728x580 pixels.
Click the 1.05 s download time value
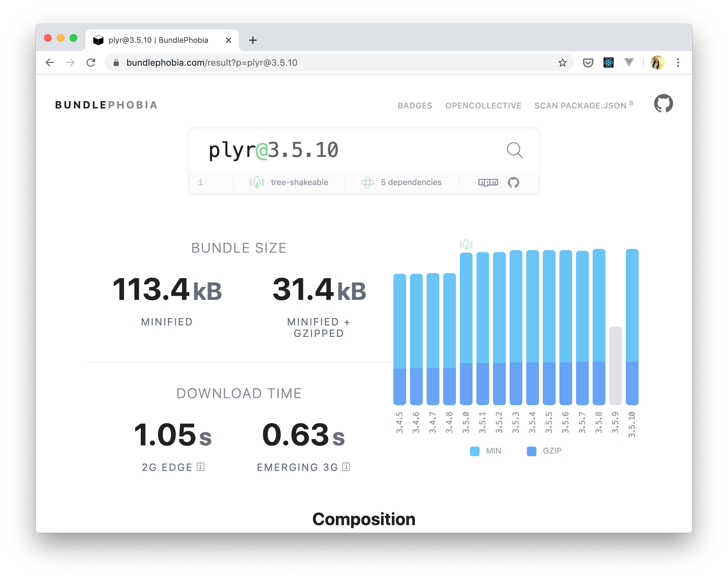172,435
